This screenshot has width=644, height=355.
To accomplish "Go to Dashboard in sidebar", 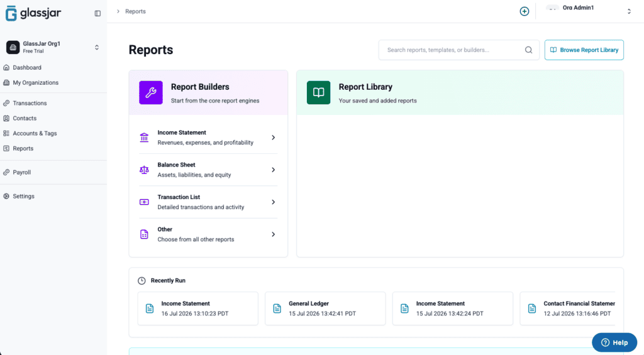I will coord(26,67).
